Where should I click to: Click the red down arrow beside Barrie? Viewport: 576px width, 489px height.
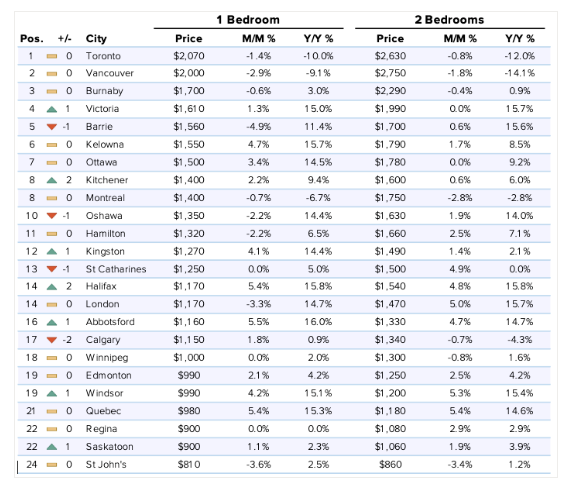52,127
